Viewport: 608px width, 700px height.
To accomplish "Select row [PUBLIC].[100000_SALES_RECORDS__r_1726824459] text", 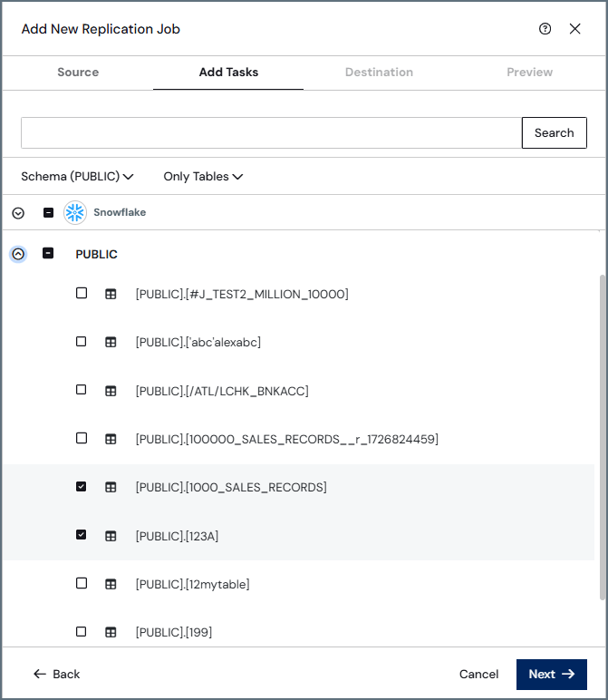I will tap(287, 439).
